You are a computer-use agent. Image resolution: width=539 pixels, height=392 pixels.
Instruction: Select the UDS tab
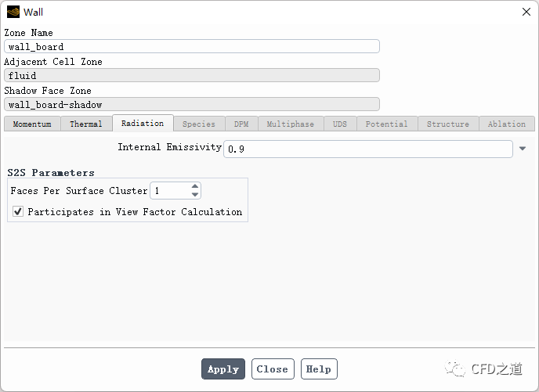click(x=340, y=124)
